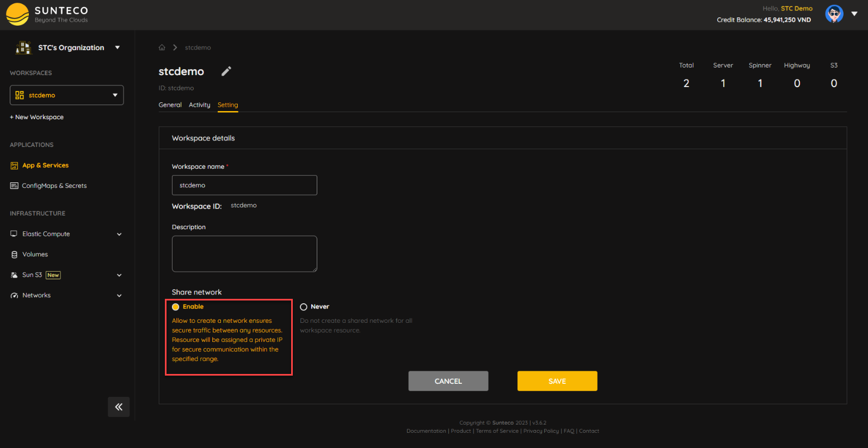Click the SAVE button
Screen dimensions: 868x448
(x=557, y=381)
